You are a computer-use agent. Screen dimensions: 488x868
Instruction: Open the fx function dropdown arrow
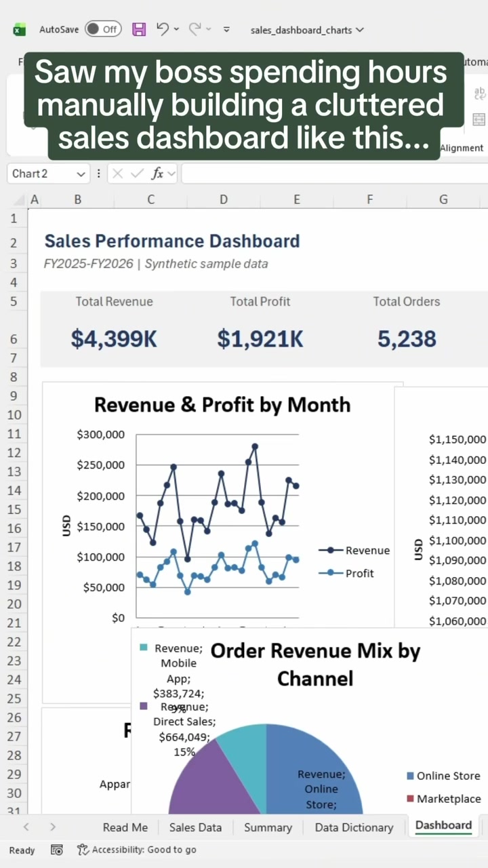pos(170,174)
